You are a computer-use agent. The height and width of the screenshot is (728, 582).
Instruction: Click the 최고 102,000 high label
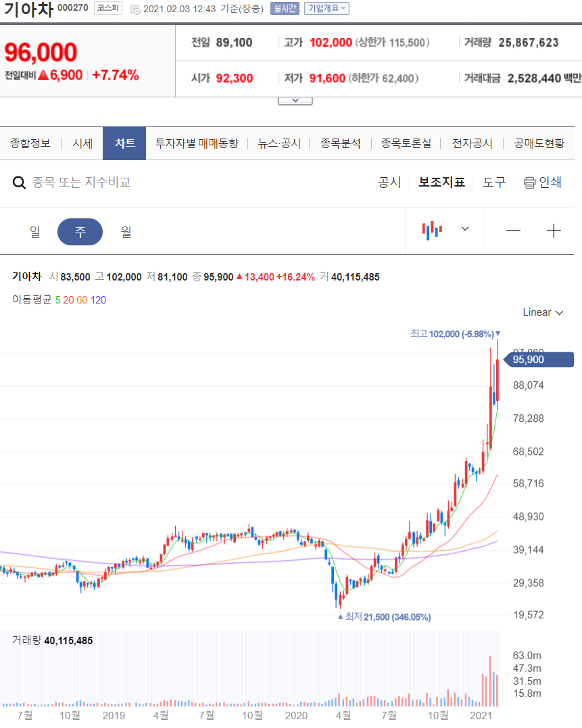455,334
